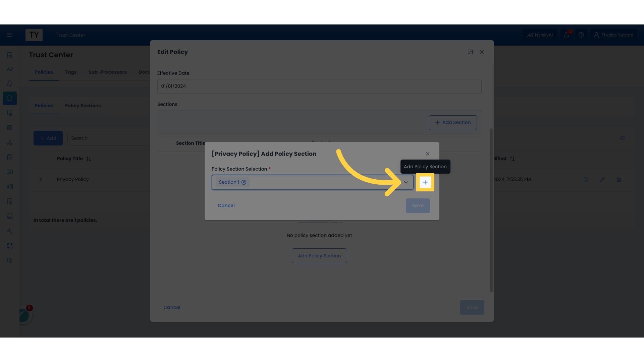Open the sidebar gavel icon

(x=10, y=231)
